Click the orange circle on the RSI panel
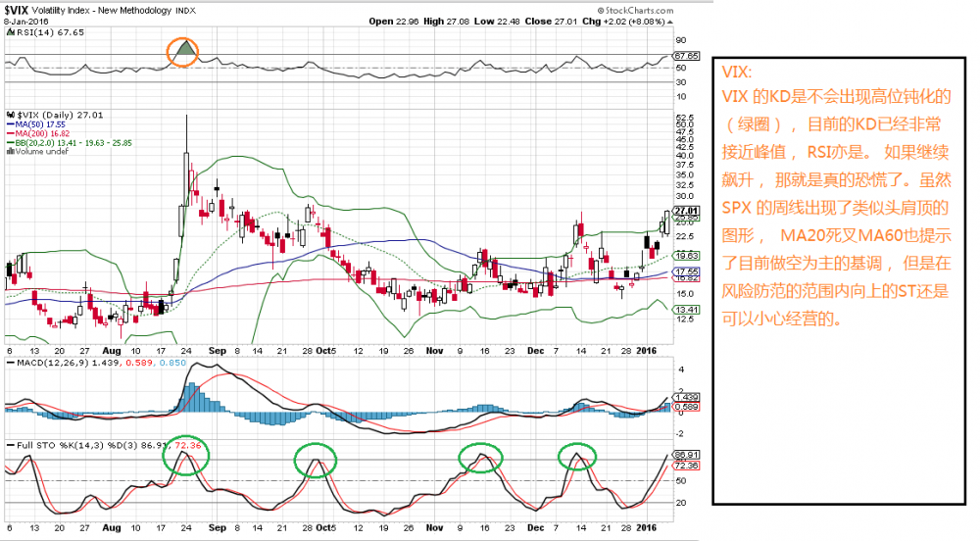The width and height of the screenshot is (980, 541). tap(183, 52)
